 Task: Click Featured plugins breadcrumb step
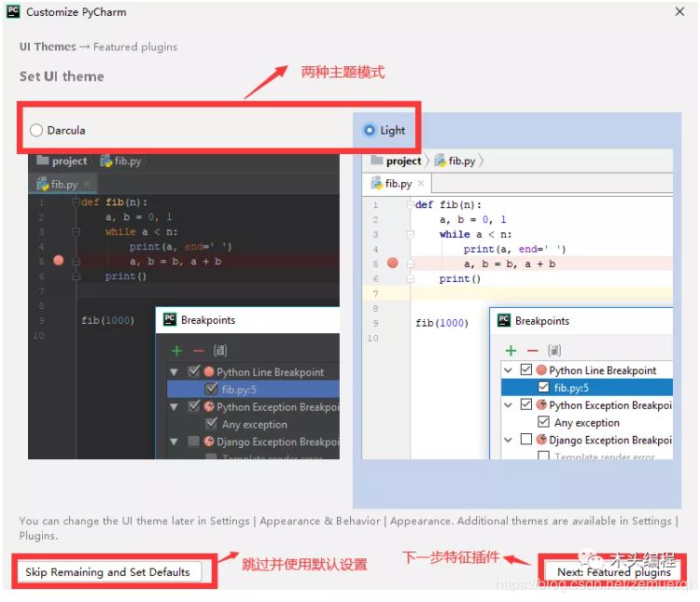(135, 47)
